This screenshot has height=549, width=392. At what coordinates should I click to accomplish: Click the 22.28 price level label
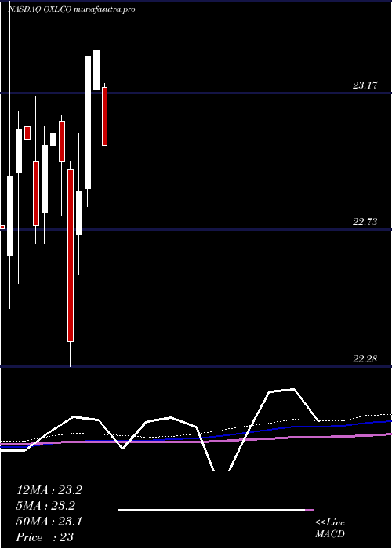point(365,359)
